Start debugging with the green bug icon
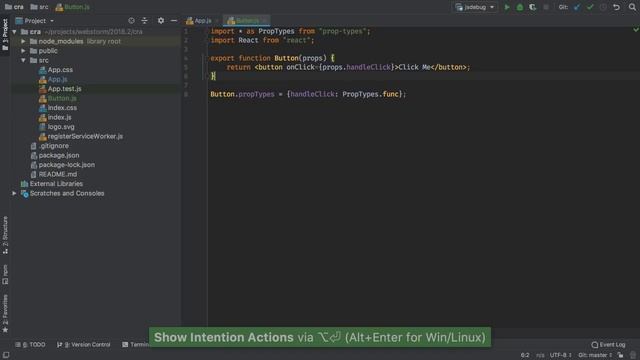 pos(520,7)
